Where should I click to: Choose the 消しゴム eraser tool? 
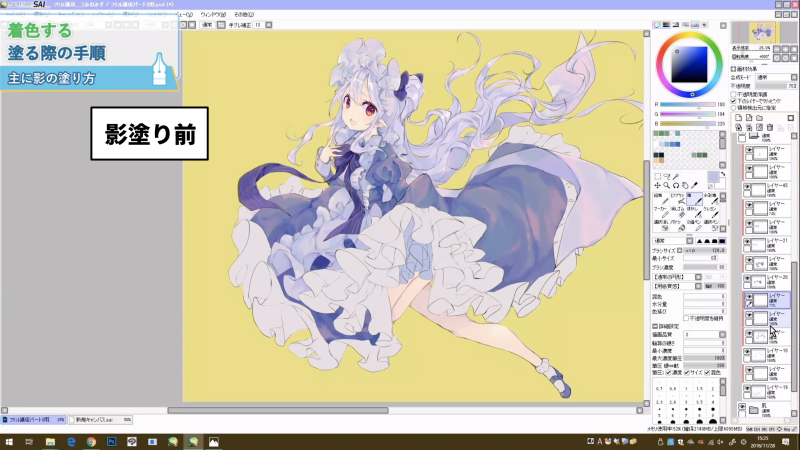[x=678, y=212]
